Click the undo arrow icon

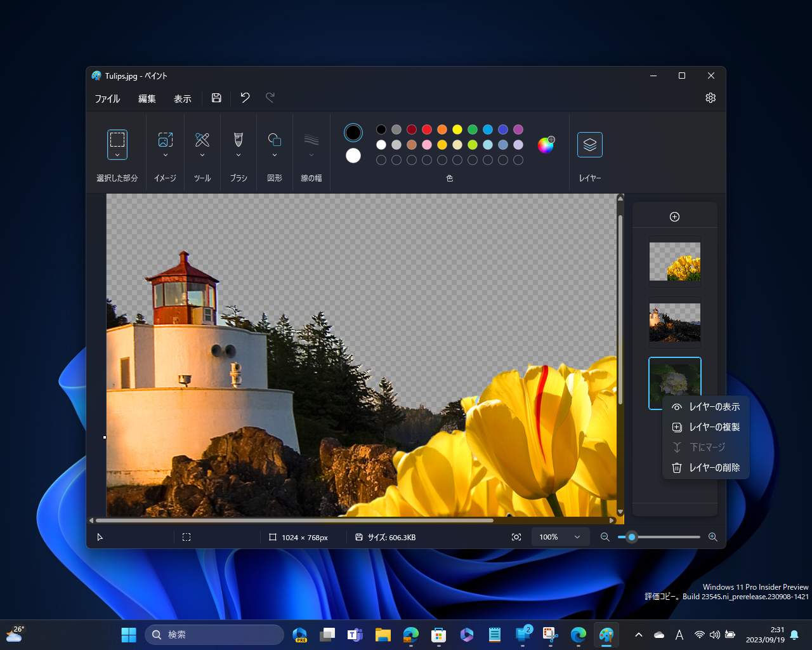(245, 98)
